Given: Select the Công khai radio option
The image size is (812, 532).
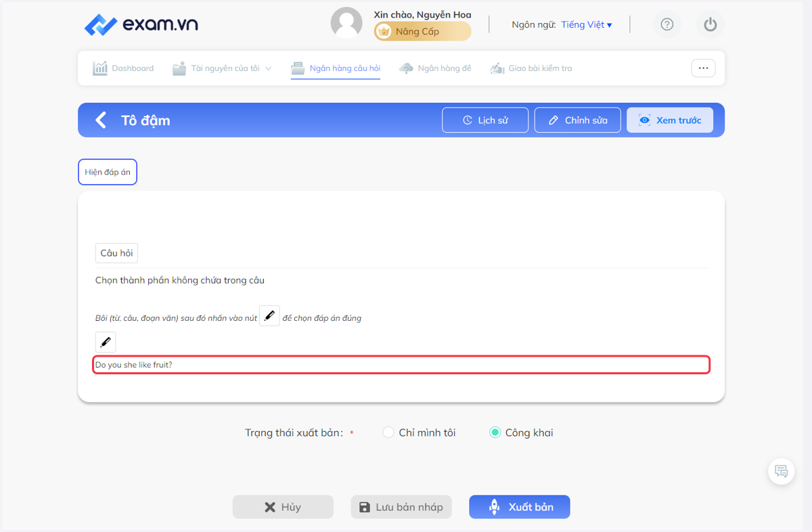Looking at the screenshot, I should click(495, 433).
